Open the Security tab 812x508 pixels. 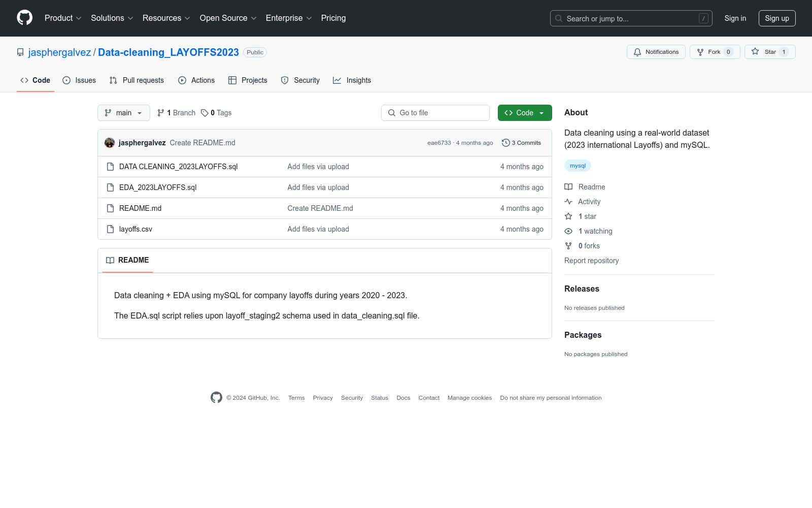[x=300, y=80]
